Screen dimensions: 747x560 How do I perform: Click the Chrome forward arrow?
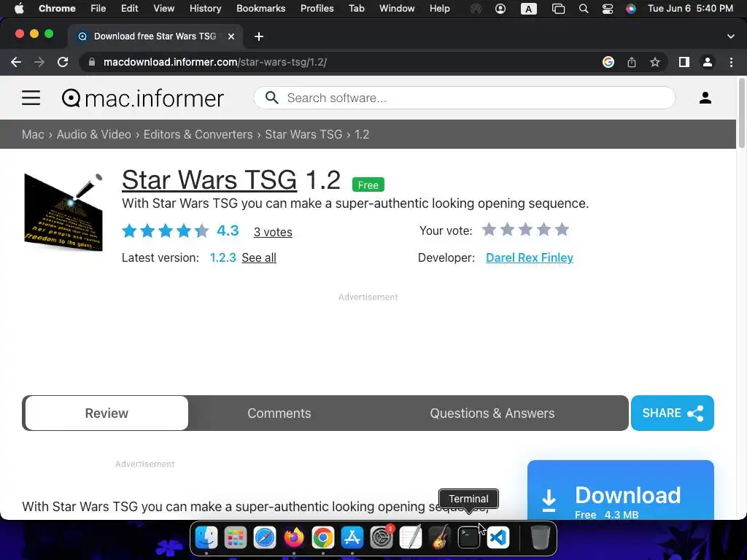39,62
